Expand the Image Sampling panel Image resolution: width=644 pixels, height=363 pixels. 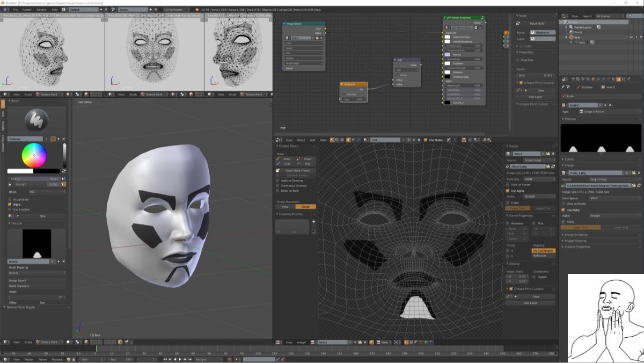576,235
